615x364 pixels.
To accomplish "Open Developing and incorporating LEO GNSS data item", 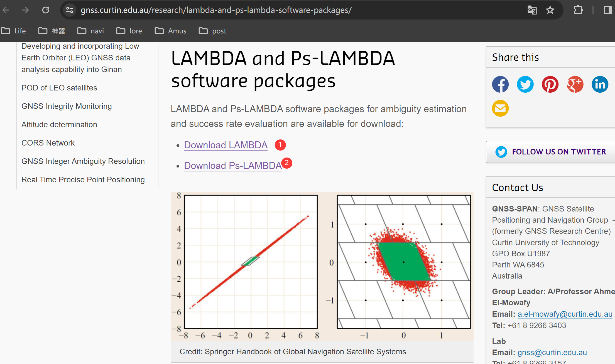I will pyautogui.click(x=80, y=58).
